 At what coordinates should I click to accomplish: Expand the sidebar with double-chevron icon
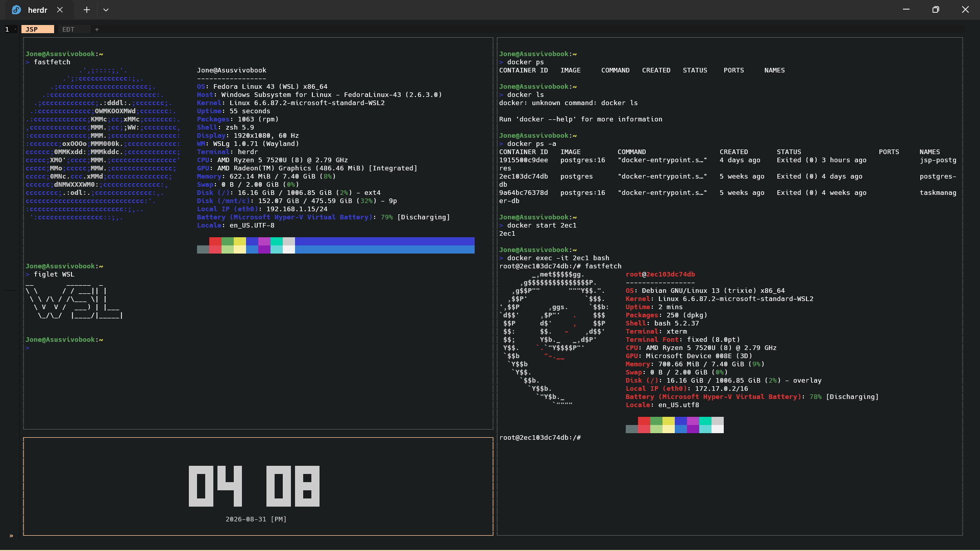tap(11, 536)
